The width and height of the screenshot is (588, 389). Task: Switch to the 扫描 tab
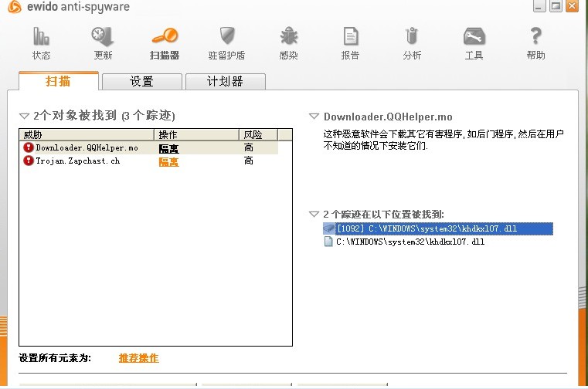(x=59, y=81)
